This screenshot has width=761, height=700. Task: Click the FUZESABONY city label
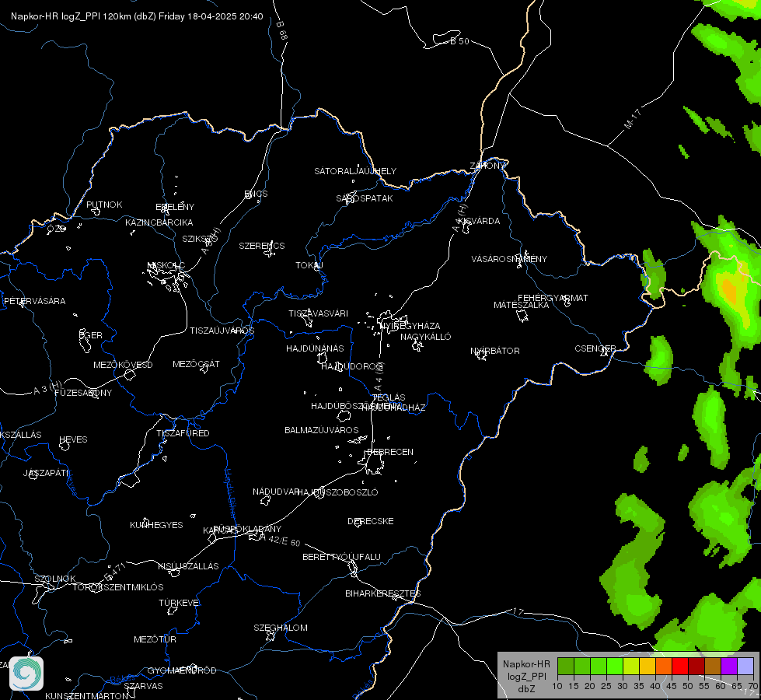coord(83,393)
